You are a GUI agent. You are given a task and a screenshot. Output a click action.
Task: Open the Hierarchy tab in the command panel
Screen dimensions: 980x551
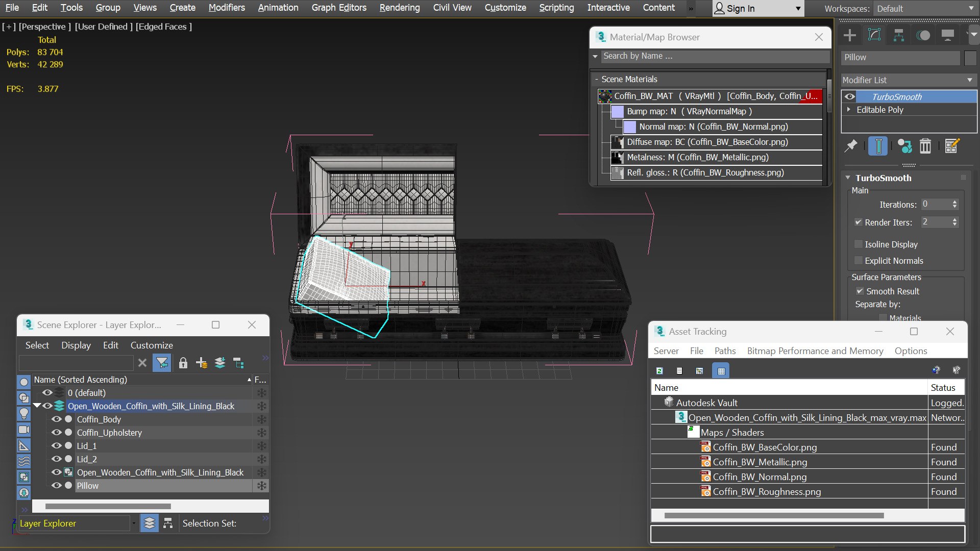tap(899, 35)
